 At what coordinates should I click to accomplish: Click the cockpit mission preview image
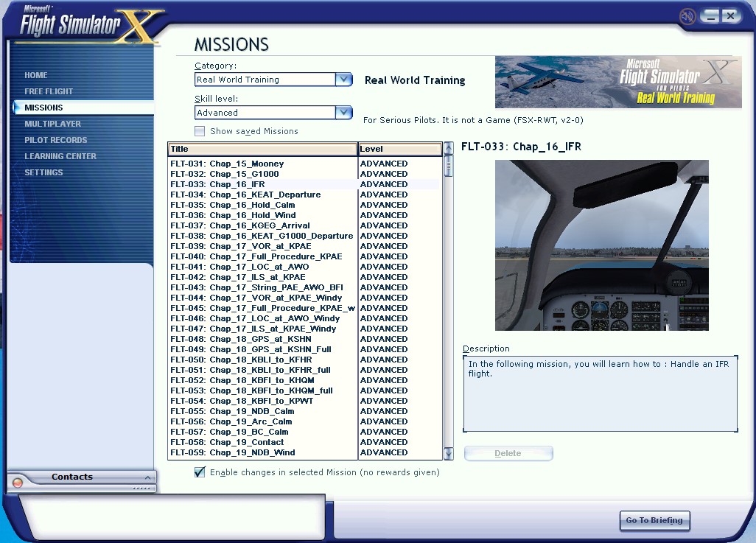602,245
